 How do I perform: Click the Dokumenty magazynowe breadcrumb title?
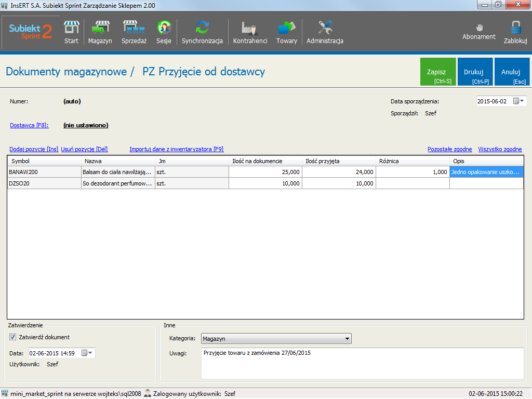point(66,72)
